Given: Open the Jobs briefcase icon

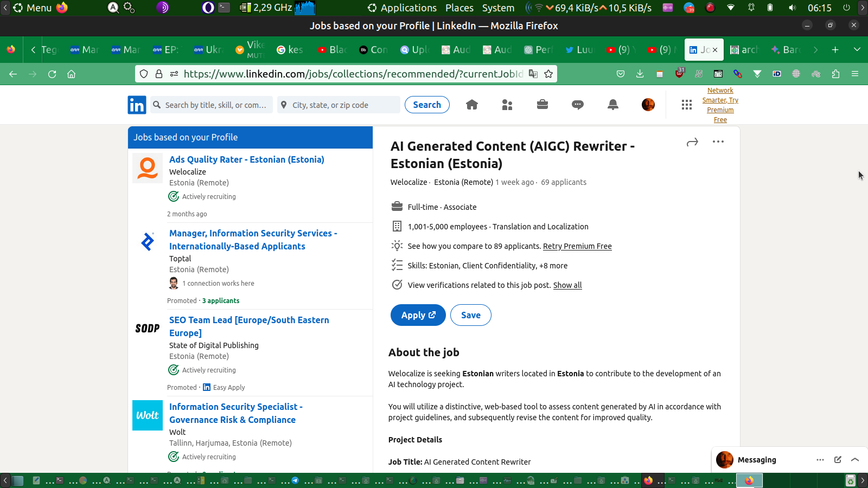Looking at the screenshot, I should pos(542,105).
